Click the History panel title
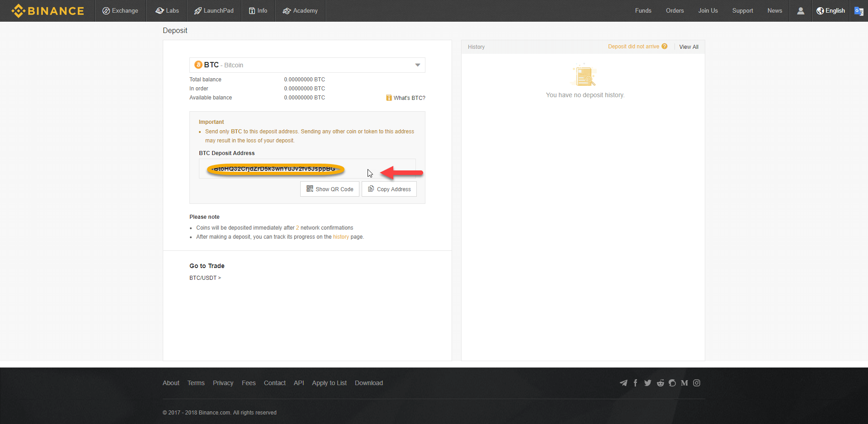Screen dimensions: 868x424 click(476, 47)
